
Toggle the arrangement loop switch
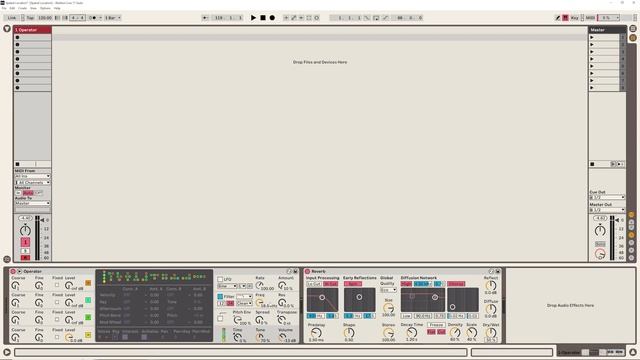point(376,18)
